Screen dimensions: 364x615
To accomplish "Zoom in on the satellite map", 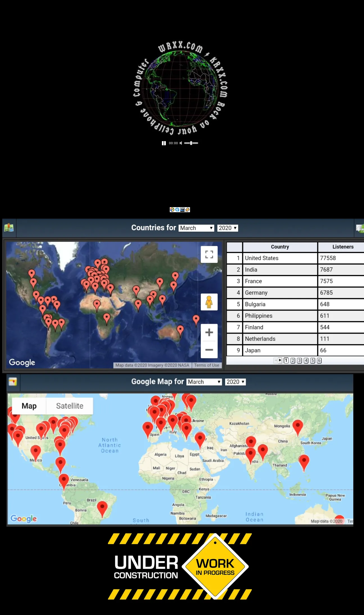I will 209,333.
